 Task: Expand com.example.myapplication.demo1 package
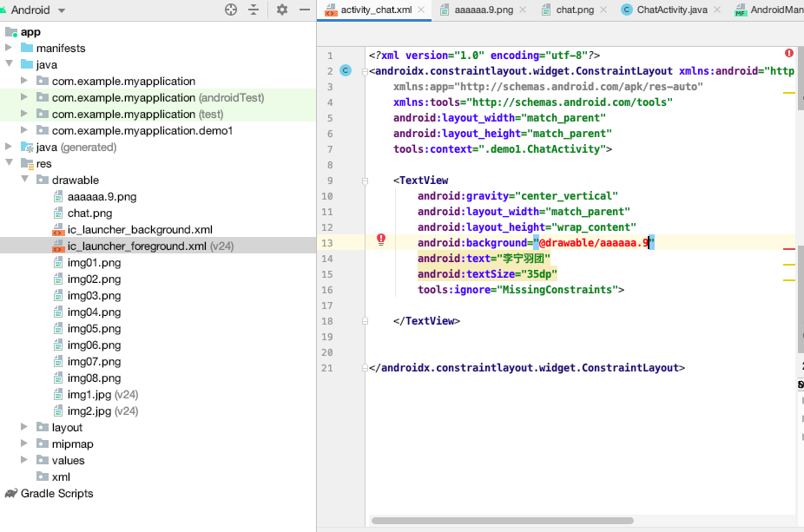click(24, 130)
